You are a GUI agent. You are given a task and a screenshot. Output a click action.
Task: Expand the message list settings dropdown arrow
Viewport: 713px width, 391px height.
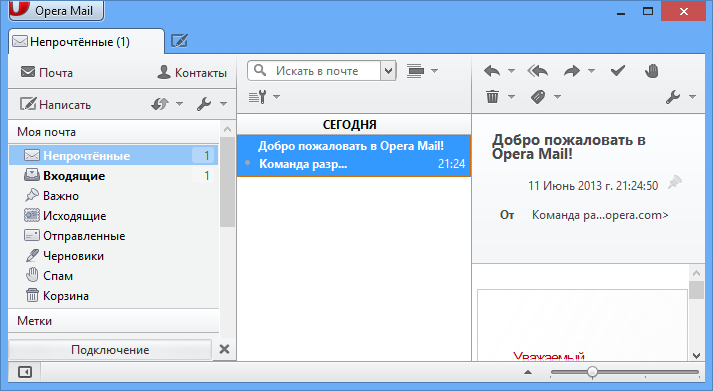(276, 97)
